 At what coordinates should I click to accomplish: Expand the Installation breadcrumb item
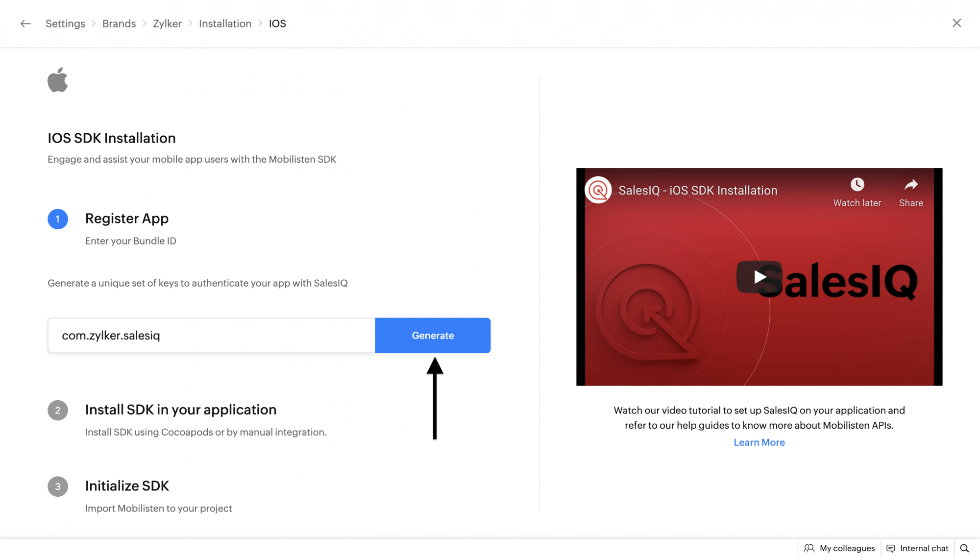click(x=225, y=24)
